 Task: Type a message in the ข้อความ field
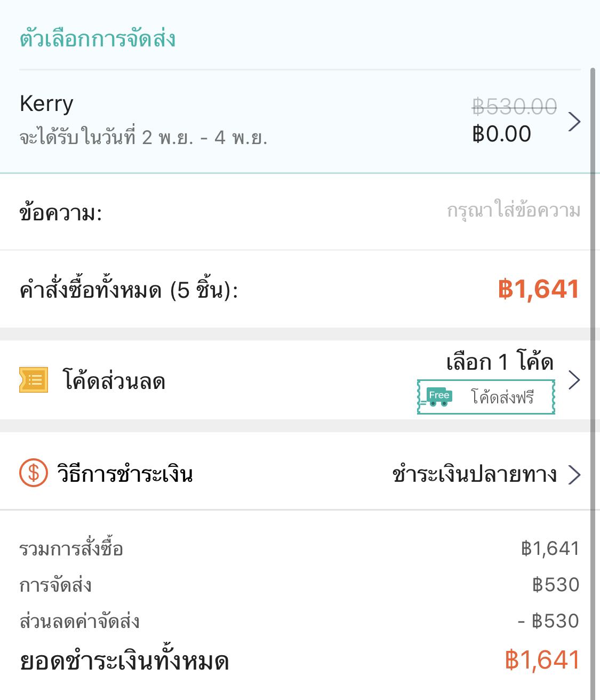click(x=513, y=211)
